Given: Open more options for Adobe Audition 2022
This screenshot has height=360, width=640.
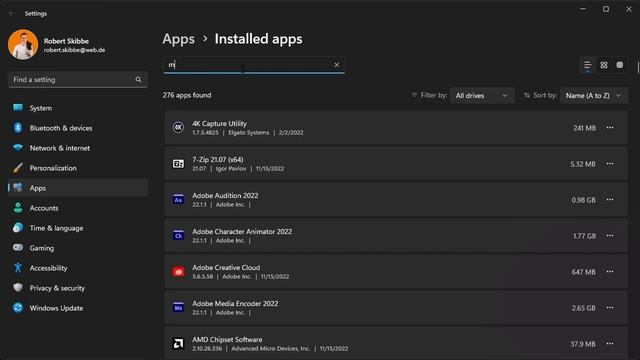Looking at the screenshot, I should (610, 200).
